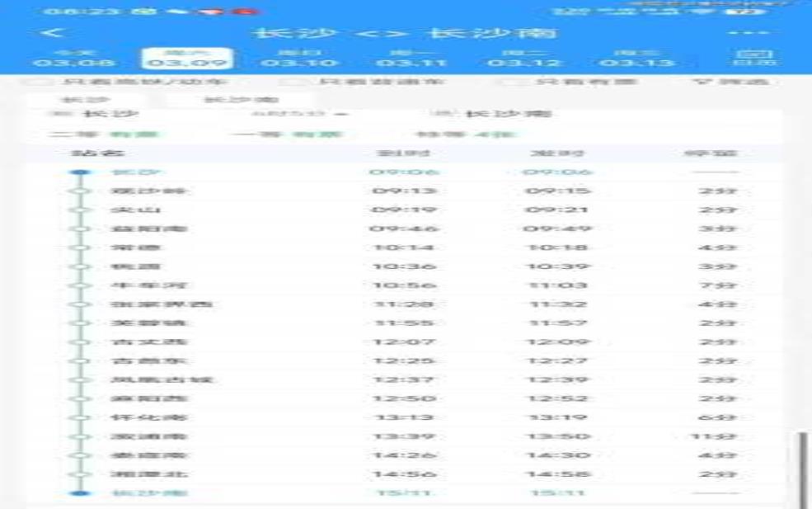Click the 11:03 departure time

(557, 285)
